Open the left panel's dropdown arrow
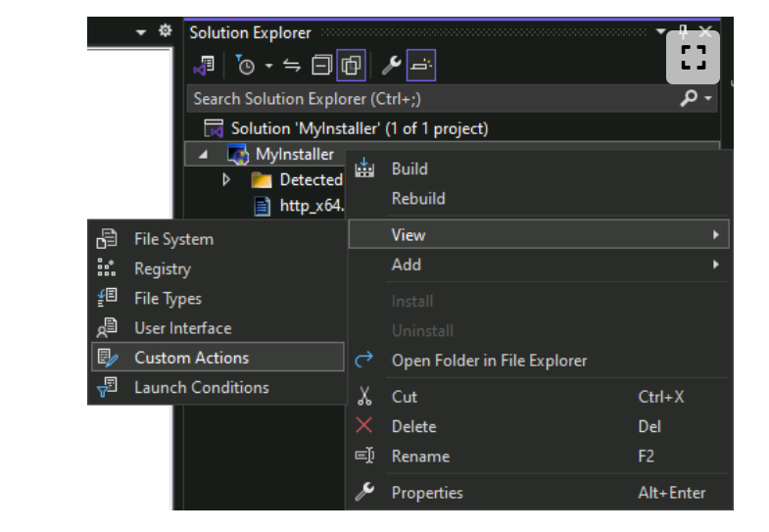Viewport: 769px width, 532px height. coord(141,32)
